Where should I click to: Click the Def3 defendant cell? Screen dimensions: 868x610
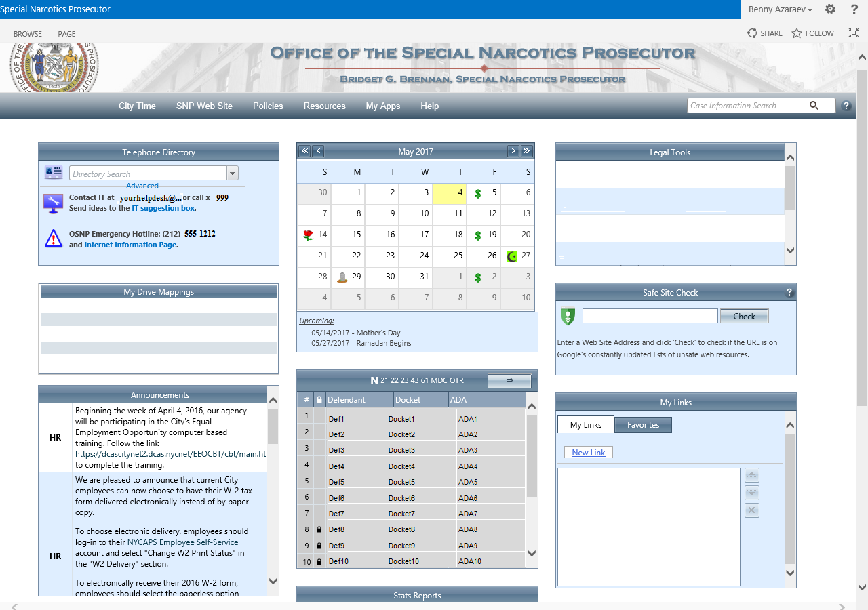[x=356, y=450]
